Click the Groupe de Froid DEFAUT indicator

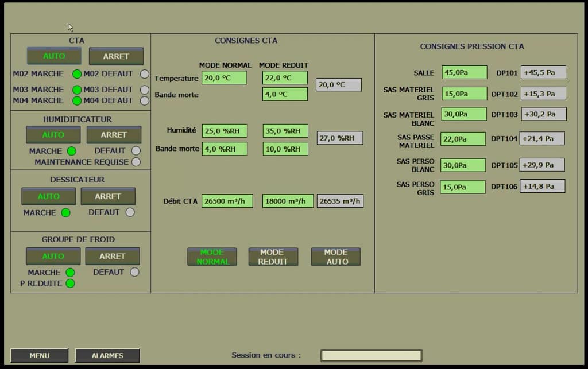coord(134,273)
